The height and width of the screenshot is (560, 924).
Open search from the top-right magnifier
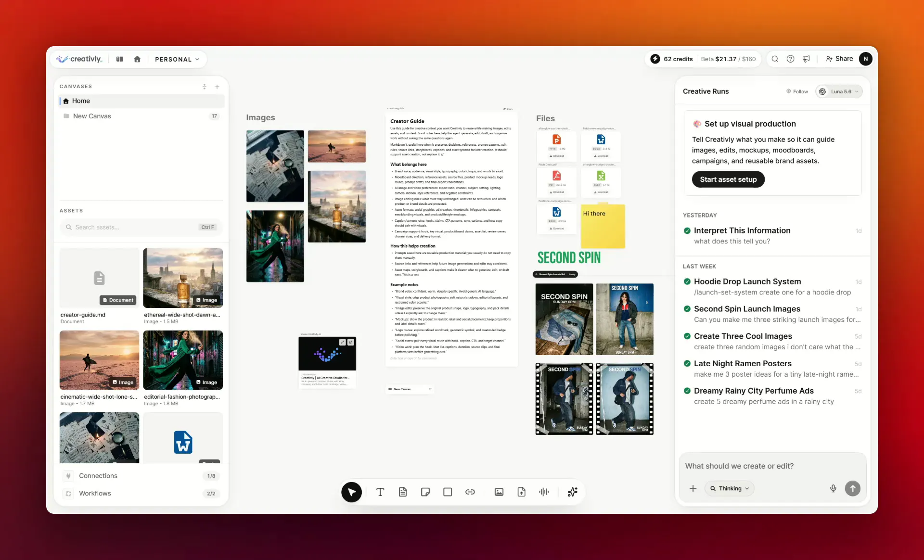[775, 59]
